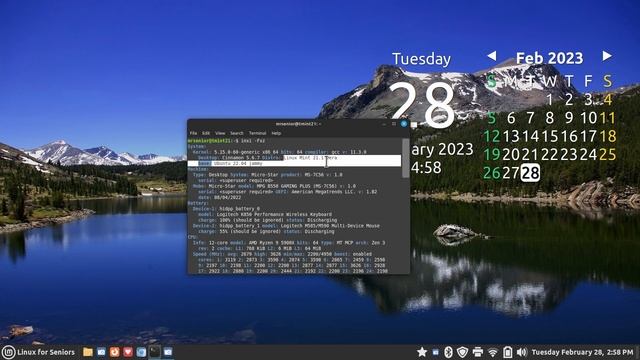Click the American Megatrends UEFI line
Viewport: 640px width, 360px height.
[287, 192]
